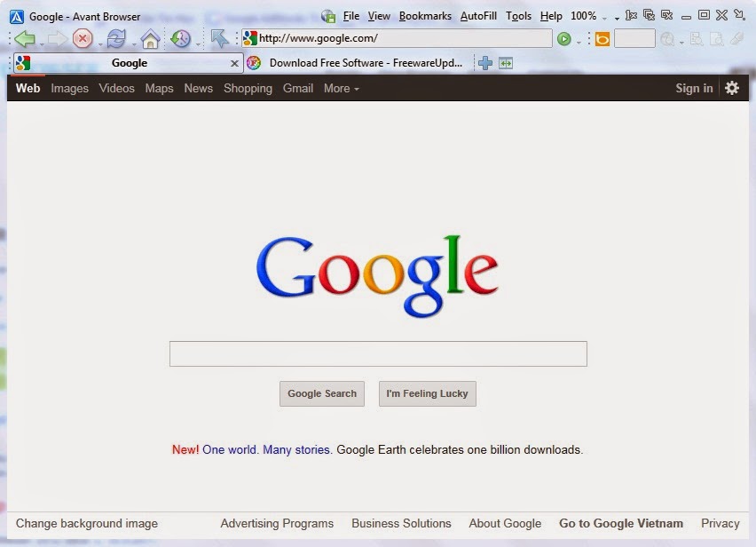756x547 pixels.
Task: Expand the Back button history dropdown
Action: pyautogui.click(x=42, y=44)
